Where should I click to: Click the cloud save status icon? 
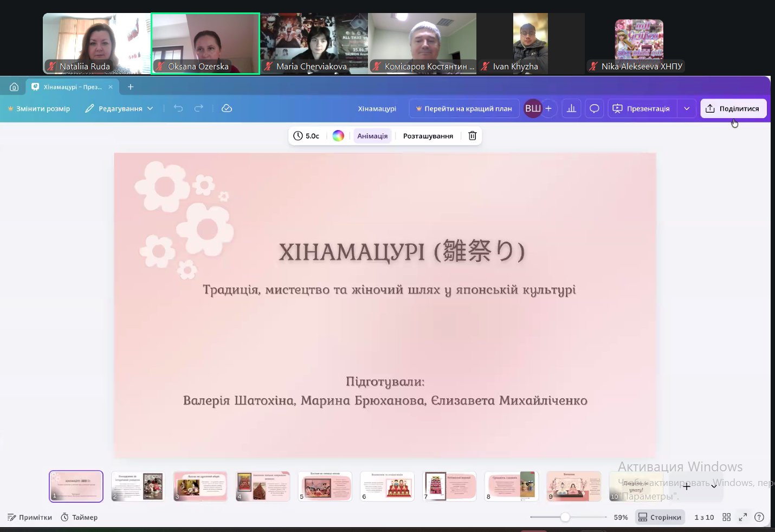227,108
